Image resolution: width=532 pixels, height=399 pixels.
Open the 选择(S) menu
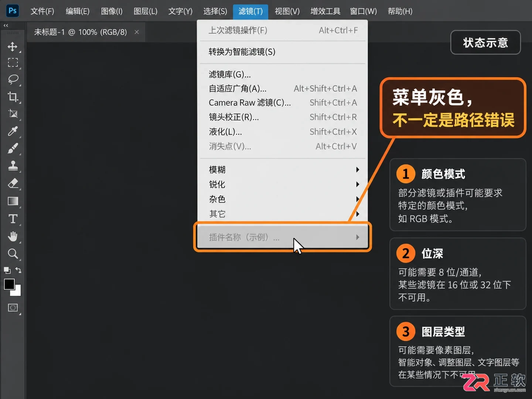pyautogui.click(x=215, y=11)
